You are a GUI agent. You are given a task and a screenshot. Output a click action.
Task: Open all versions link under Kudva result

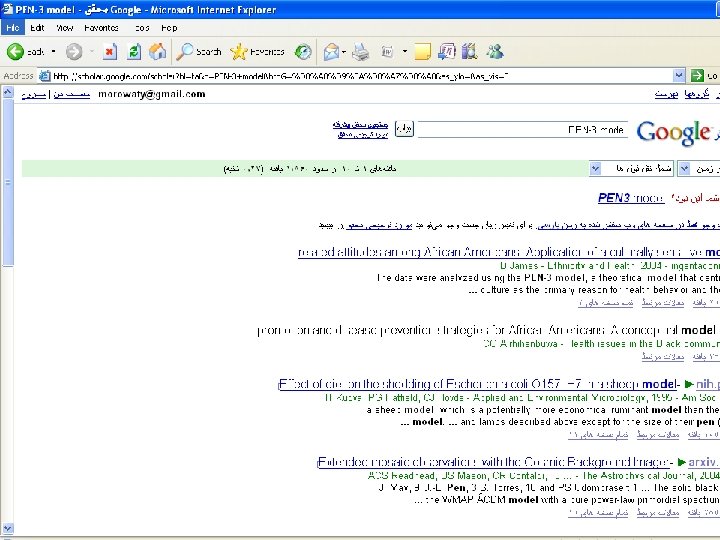[x=598, y=434]
